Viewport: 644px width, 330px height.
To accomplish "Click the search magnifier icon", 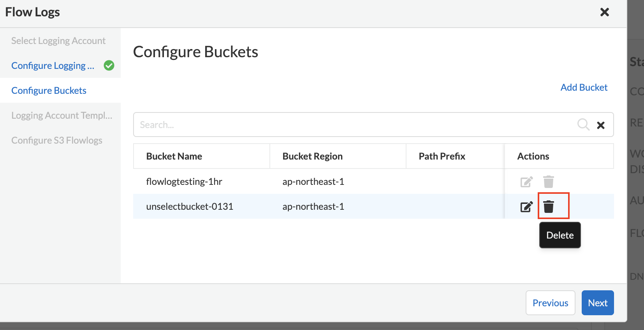I will point(583,125).
